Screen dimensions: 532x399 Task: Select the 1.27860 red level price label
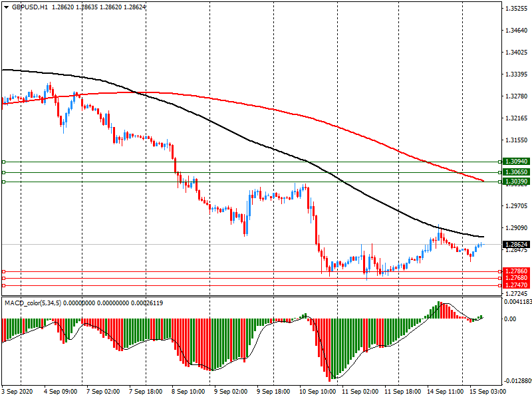click(516, 271)
